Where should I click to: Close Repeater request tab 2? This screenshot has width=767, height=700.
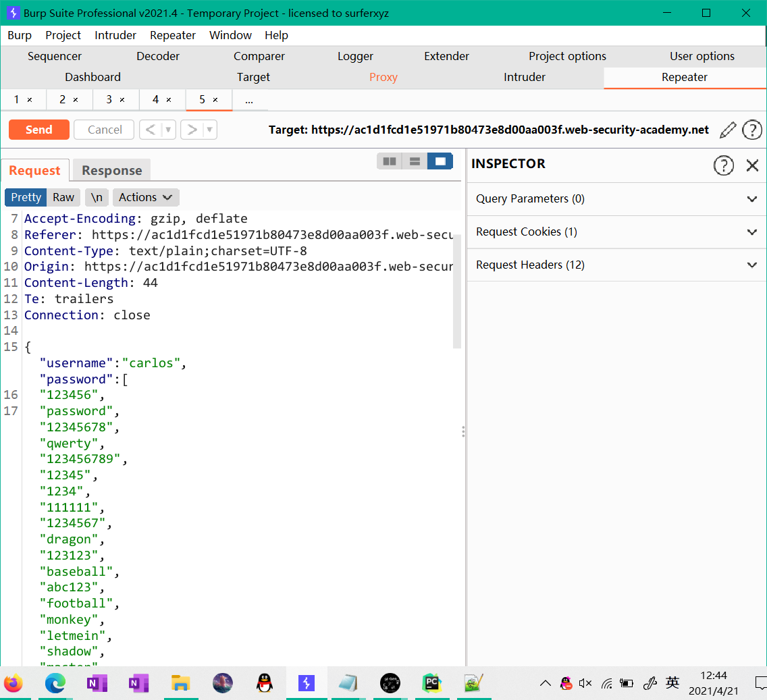coord(76,100)
